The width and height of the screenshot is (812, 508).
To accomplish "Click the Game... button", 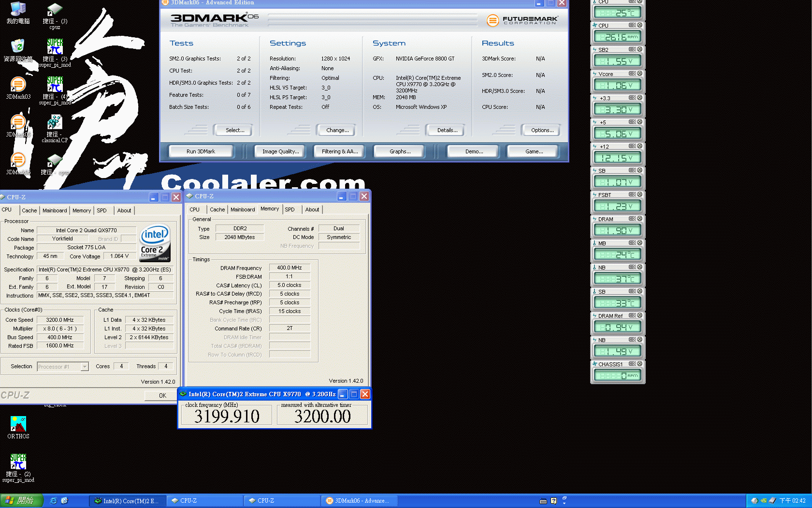I will (534, 151).
